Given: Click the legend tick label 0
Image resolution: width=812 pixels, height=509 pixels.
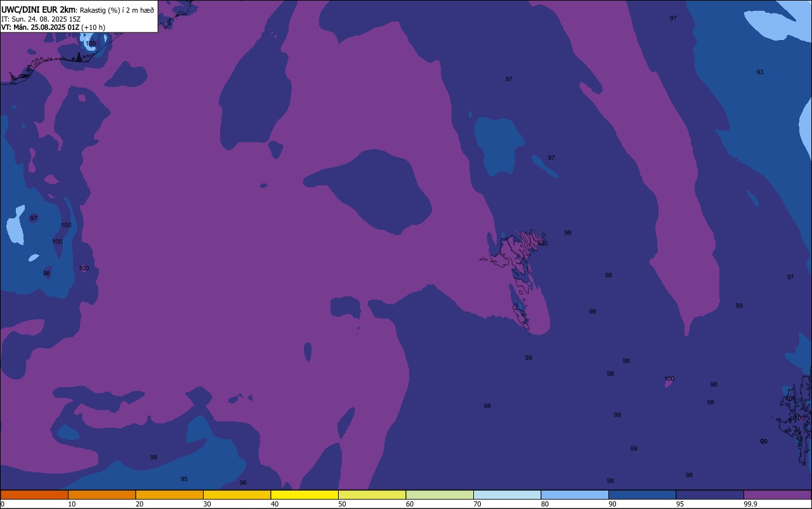Looking at the screenshot, I should (3, 504).
